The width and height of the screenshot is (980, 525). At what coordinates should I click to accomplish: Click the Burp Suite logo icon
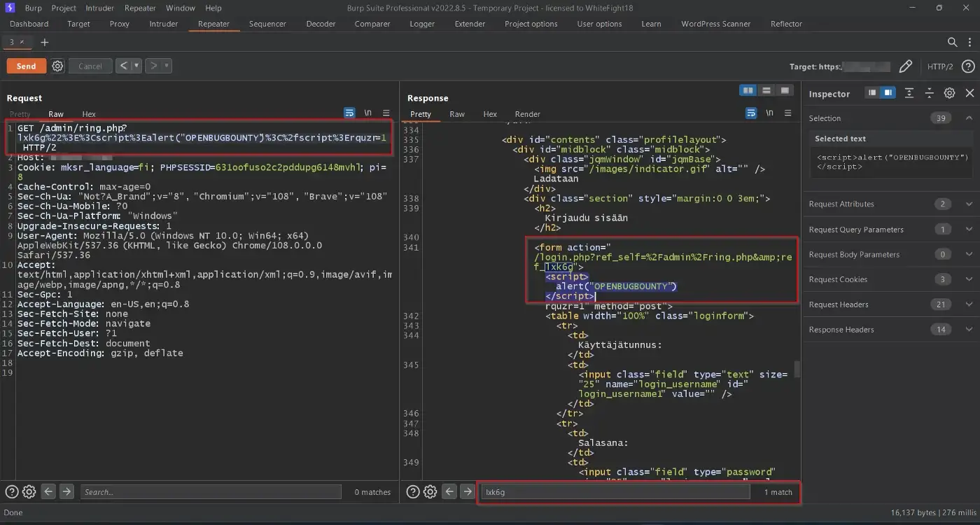(9, 8)
